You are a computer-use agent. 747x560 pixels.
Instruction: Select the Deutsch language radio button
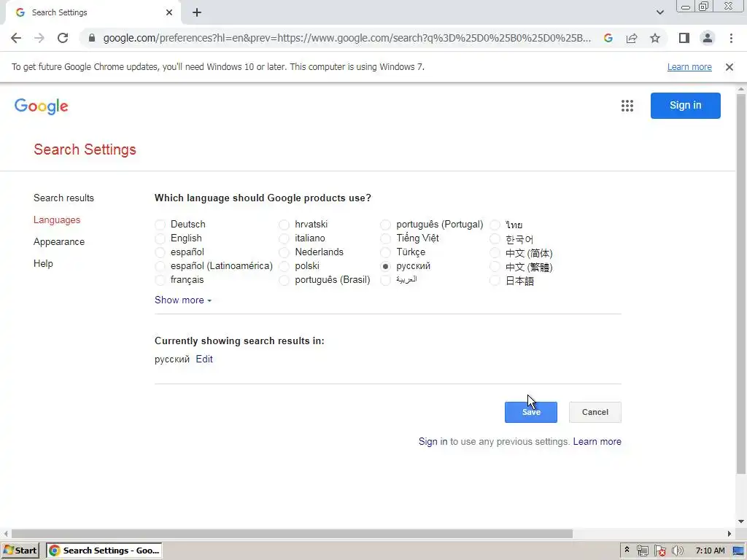160,225
